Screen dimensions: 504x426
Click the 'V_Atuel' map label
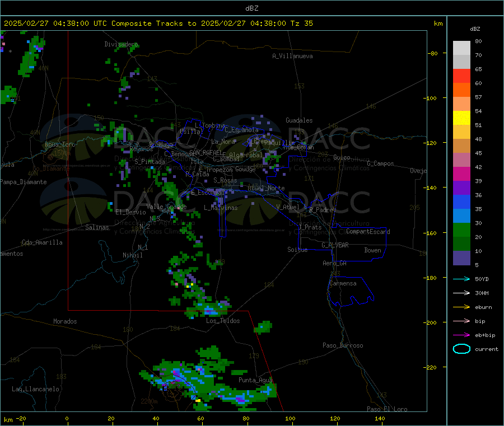(288, 207)
